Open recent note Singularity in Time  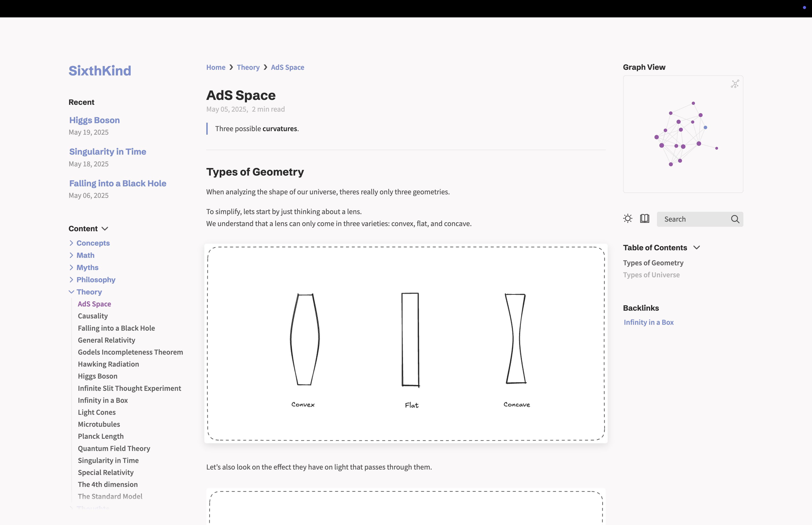108,152
